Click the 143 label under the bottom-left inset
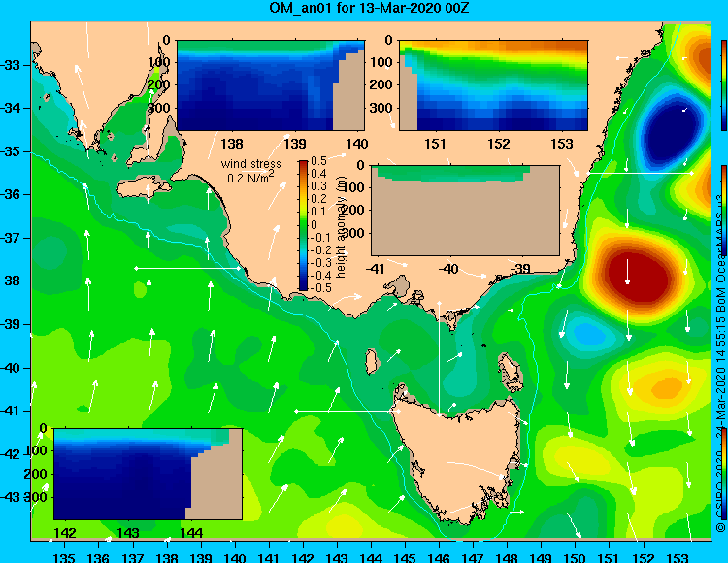Image resolution: width=728 pixels, height=563 pixels. pos(128,532)
